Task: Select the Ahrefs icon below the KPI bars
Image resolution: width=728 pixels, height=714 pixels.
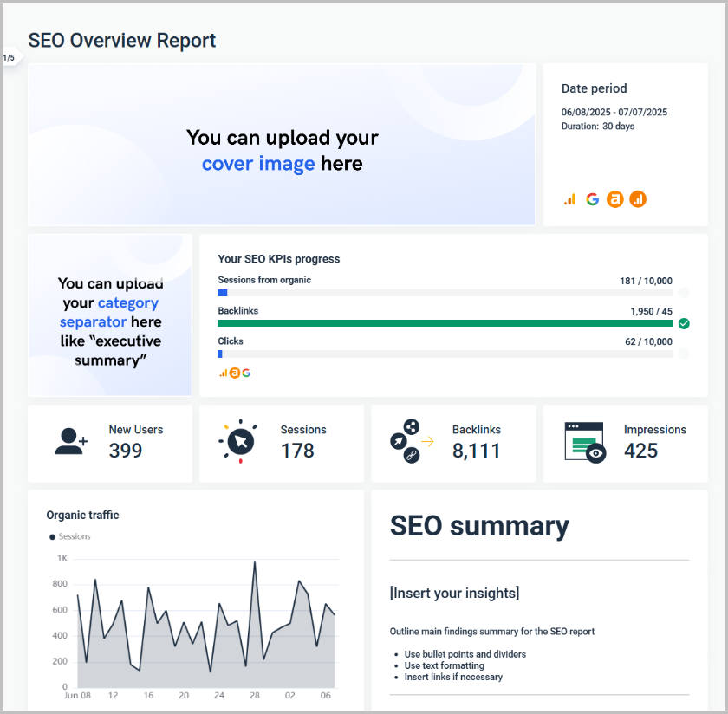Action: click(235, 373)
